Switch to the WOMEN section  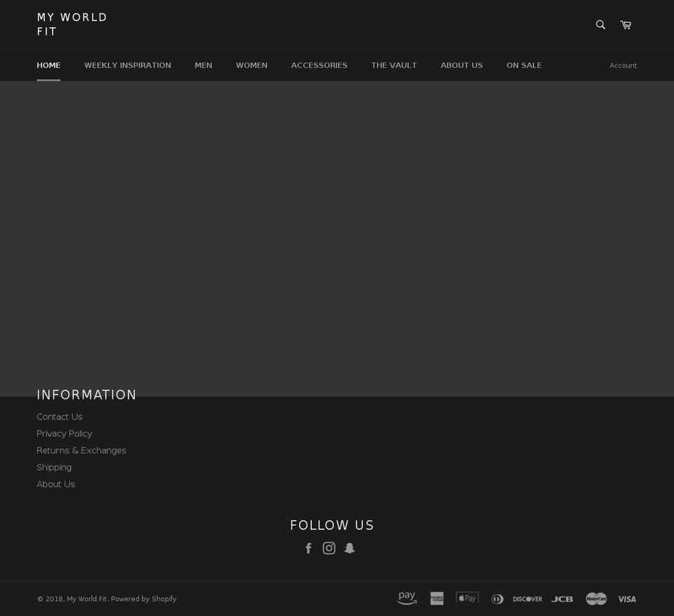[251, 65]
